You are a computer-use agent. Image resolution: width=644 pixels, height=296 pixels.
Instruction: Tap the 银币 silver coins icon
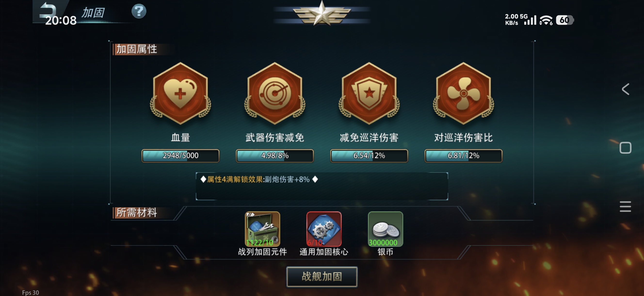click(385, 229)
